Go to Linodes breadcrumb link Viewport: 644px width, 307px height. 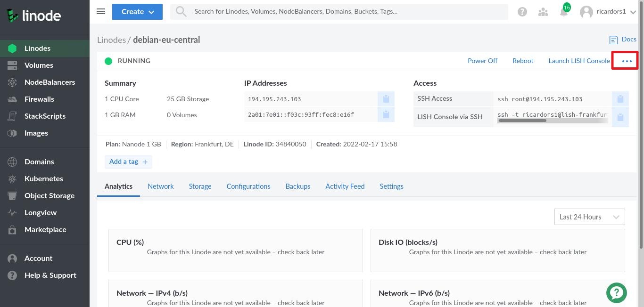(111, 40)
